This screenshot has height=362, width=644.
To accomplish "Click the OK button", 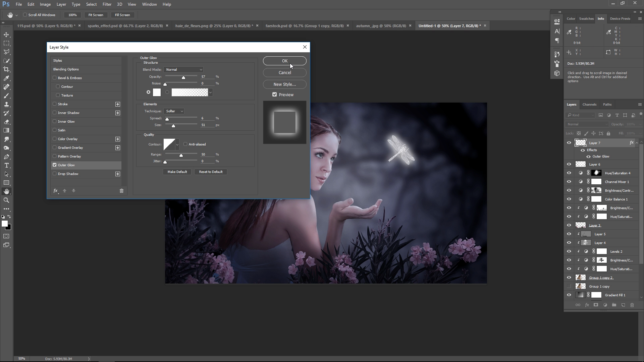I will pyautogui.click(x=284, y=61).
